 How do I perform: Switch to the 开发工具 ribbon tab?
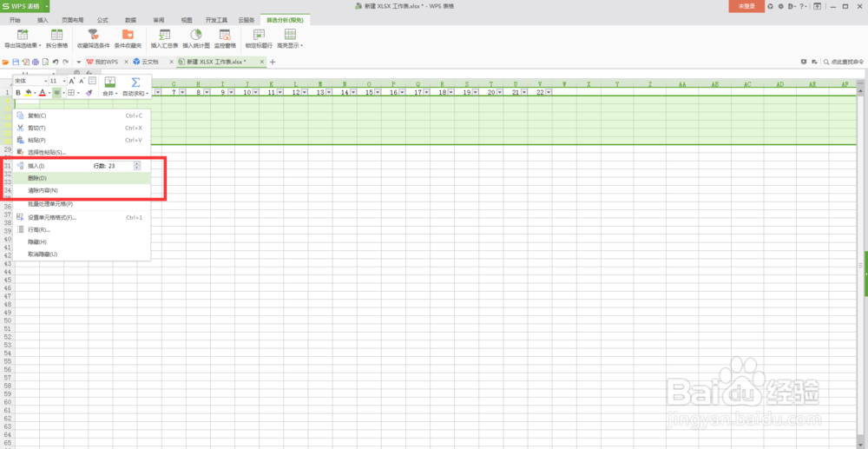215,20
